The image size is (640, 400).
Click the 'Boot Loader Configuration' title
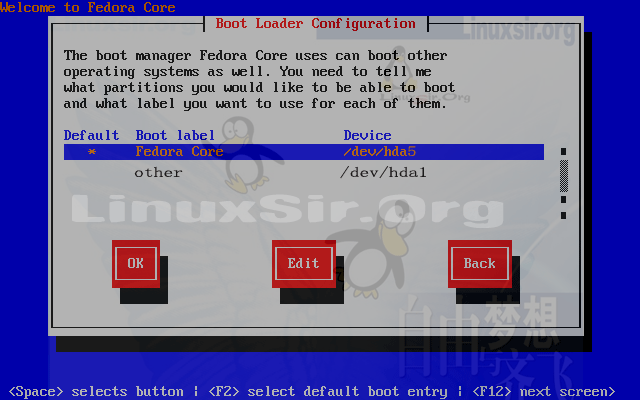[x=316, y=24]
